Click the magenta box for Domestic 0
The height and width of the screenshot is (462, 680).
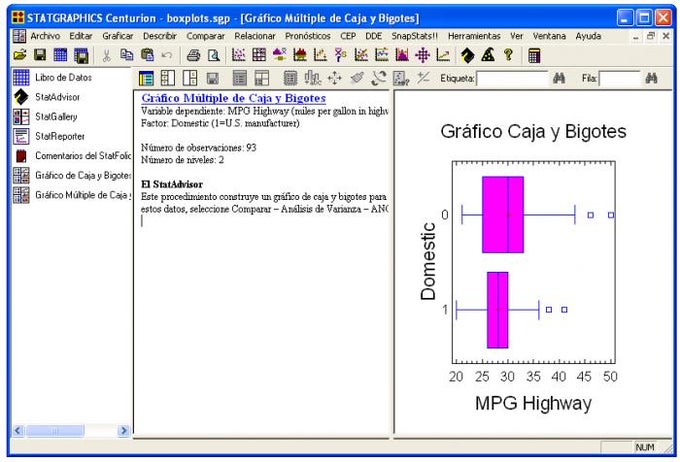[503, 215]
